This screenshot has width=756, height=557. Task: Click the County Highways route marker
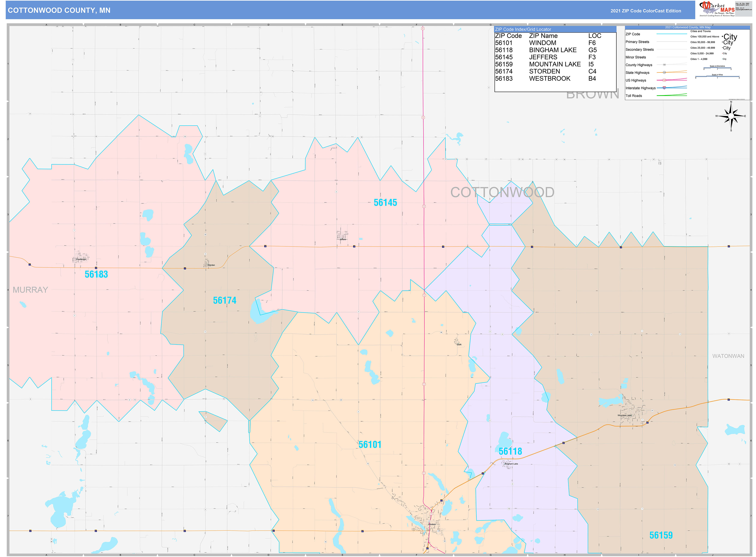point(665,65)
